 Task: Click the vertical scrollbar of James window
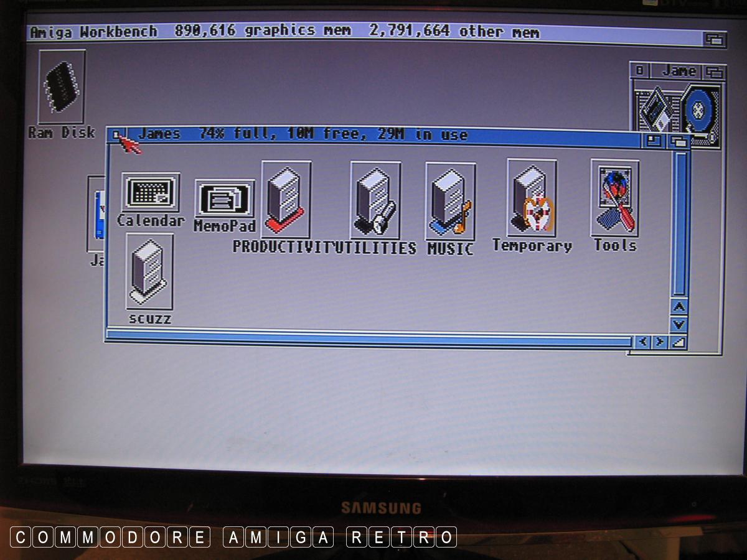(x=679, y=224)
